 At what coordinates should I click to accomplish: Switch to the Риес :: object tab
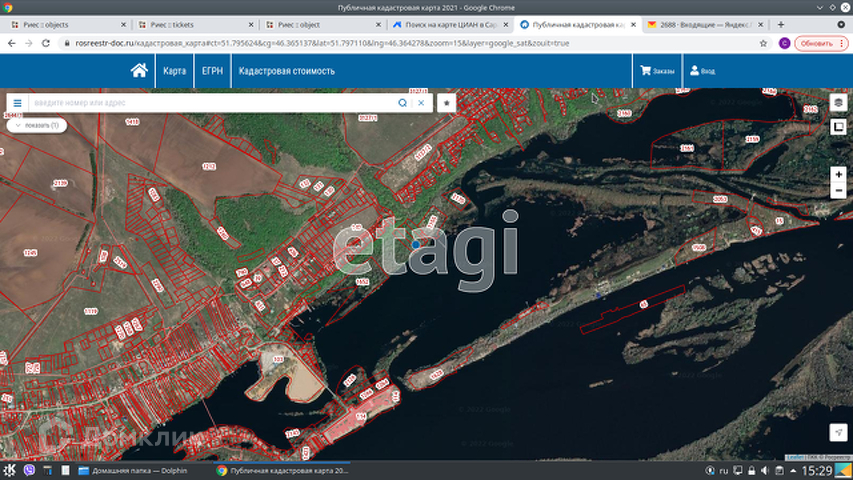pyautogui.click(x=321, y=24)
